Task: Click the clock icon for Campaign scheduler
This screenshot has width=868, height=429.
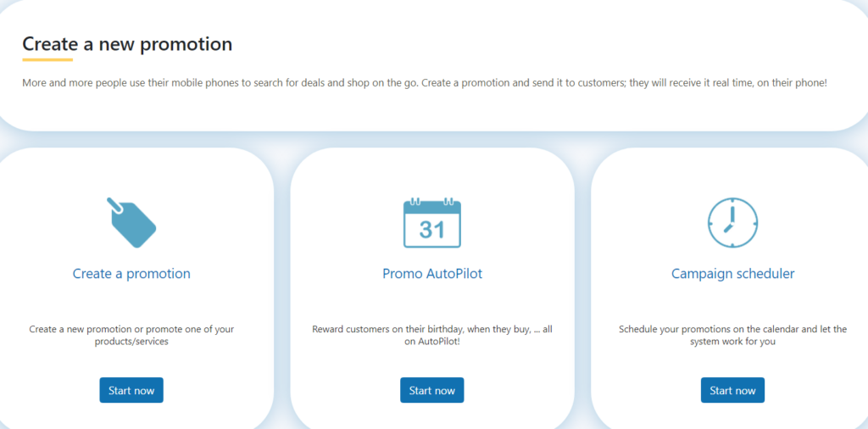Action: (x=732, y=222)
